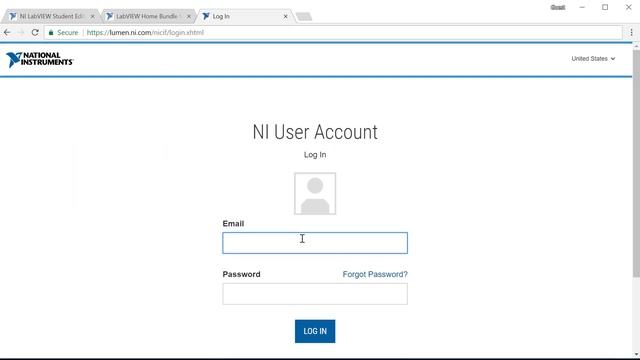Close the LabVIEW Home Bundle tab
The width and height of the screenshot is (640, 360).
tap(189, 16)
